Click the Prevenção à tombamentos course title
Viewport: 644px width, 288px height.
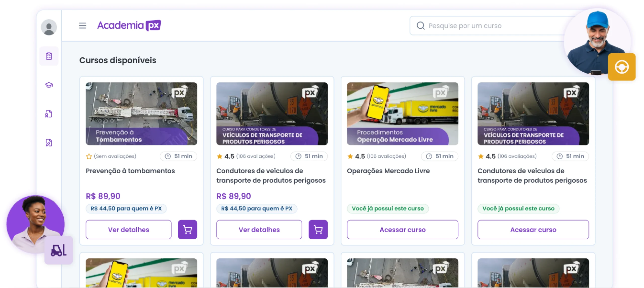130,171
